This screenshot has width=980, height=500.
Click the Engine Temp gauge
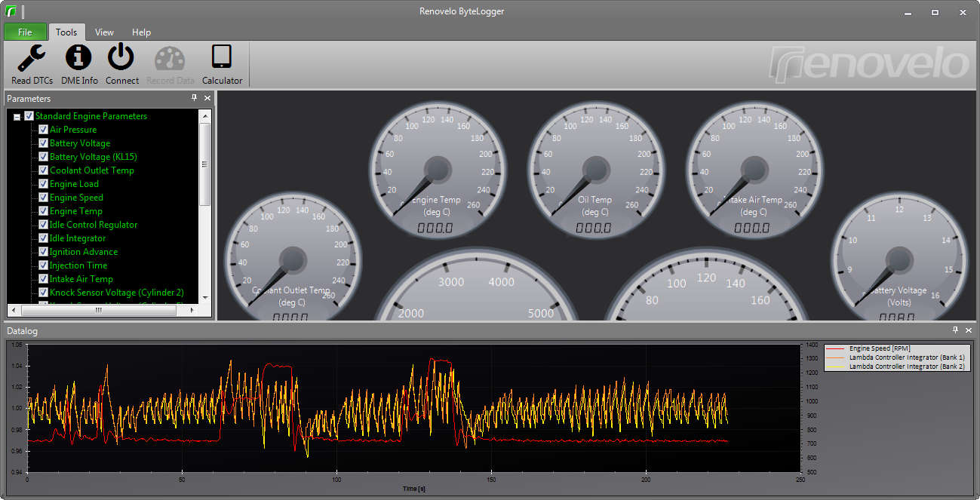tap(438, 171)
